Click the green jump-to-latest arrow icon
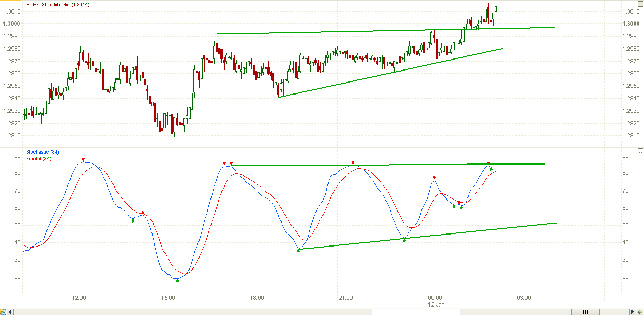 640,312
